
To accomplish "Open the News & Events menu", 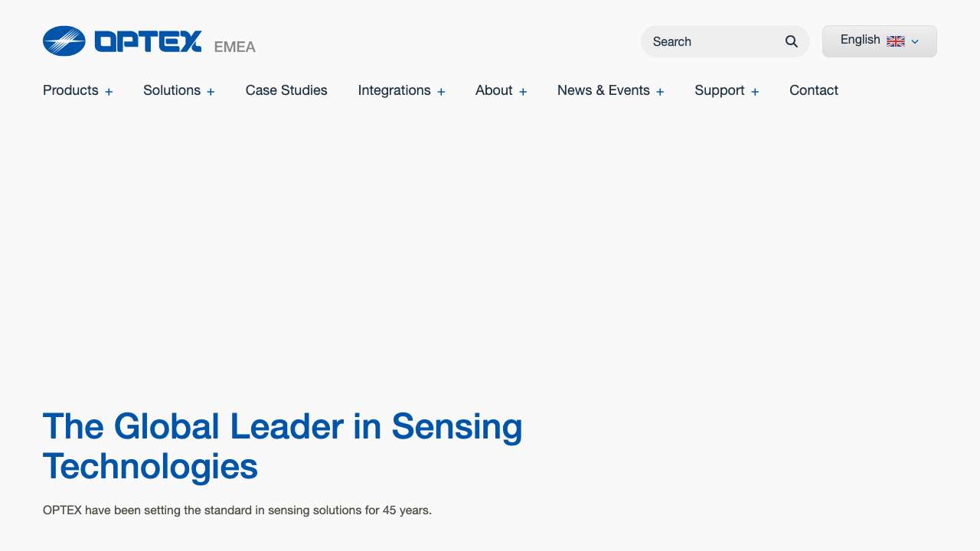I will [x=603, y=90].
